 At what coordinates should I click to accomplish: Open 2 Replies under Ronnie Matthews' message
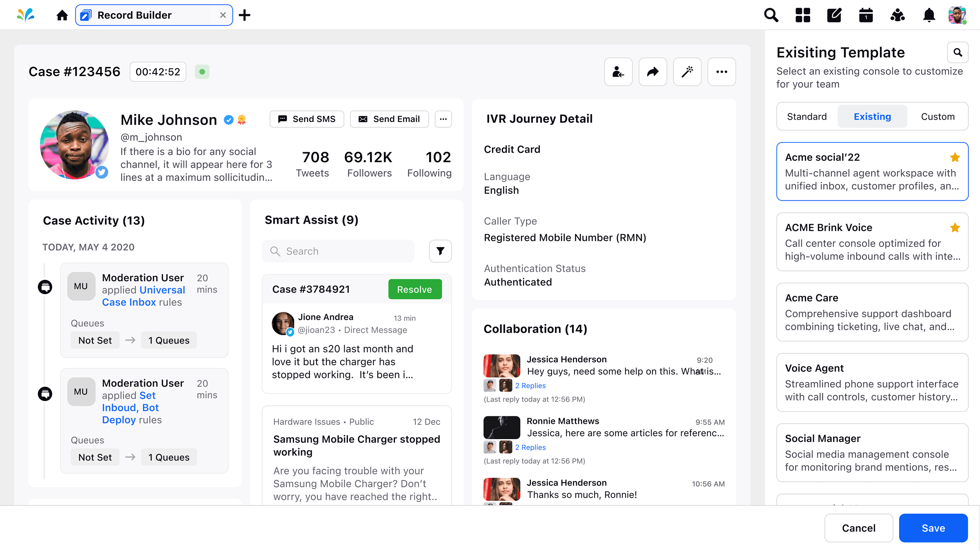click(x=530, y=447)
